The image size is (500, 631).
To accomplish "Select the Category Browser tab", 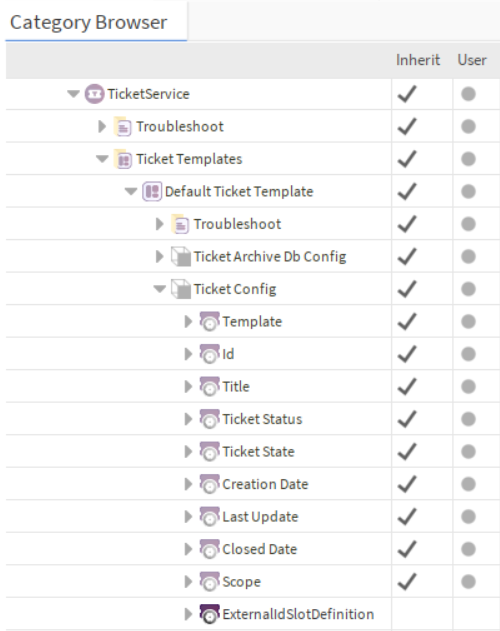I will 89,23.
